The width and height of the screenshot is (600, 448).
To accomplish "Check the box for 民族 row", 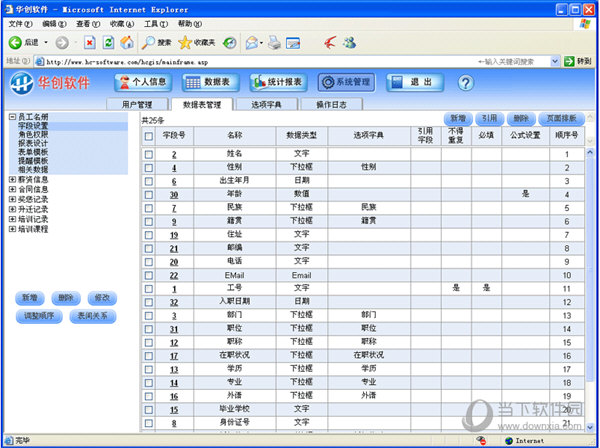I will click(x=148, y=208).
